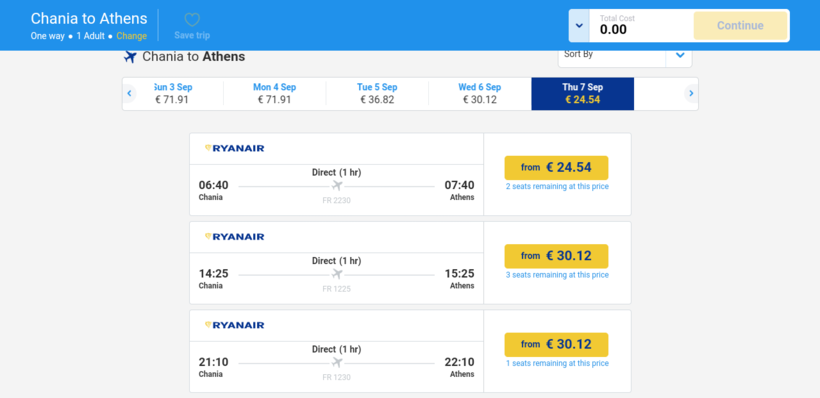Image resolution: width=820 pixels, height=398 pixels.
Task: Click the Continue button
Action: 740,26
